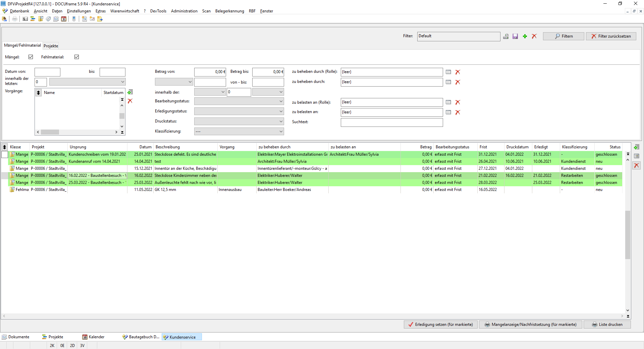Screen dimensions: 644x349
Task: Sort table by Frist column header
Action: (491, 147)
